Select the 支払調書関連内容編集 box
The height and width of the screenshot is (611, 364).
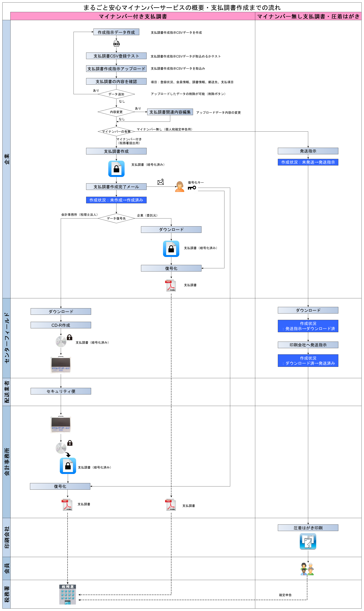coord(170,112)
